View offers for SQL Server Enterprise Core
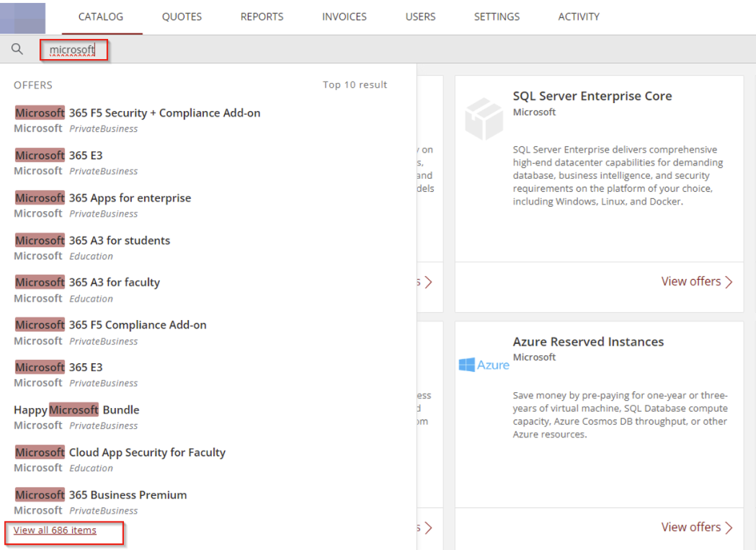The image size is (756, 550). 697,281
